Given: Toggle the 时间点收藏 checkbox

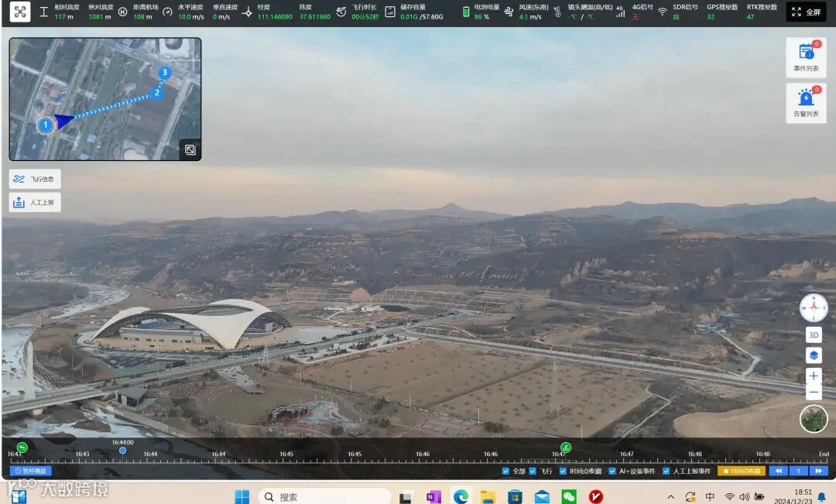Looking at the screenshot, I should [563, 471].
